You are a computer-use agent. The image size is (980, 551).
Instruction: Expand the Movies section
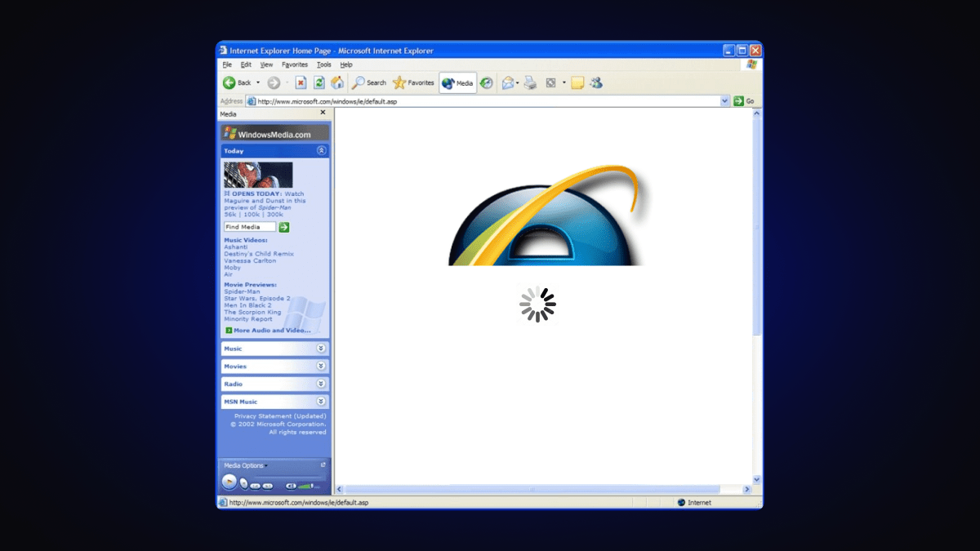pos(322,366)
